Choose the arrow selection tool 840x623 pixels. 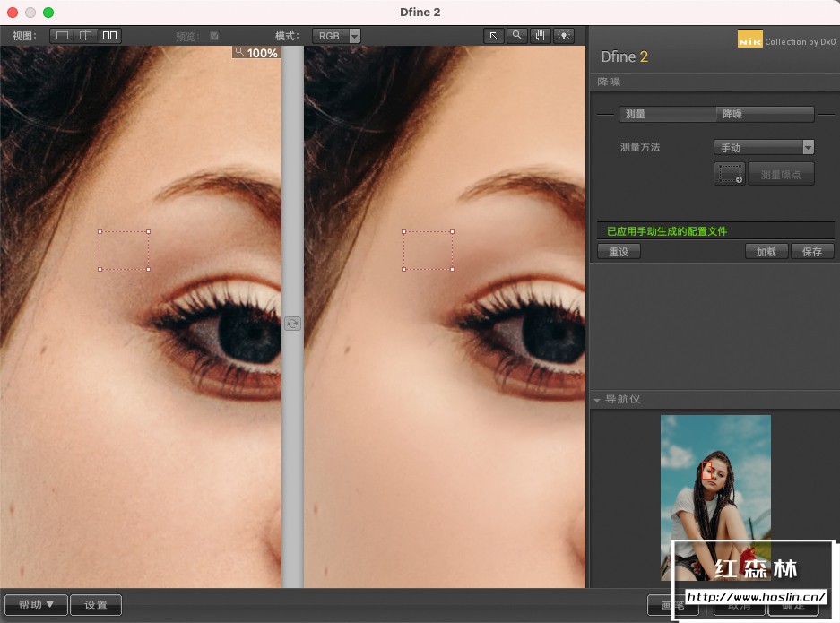click(494, 36)
